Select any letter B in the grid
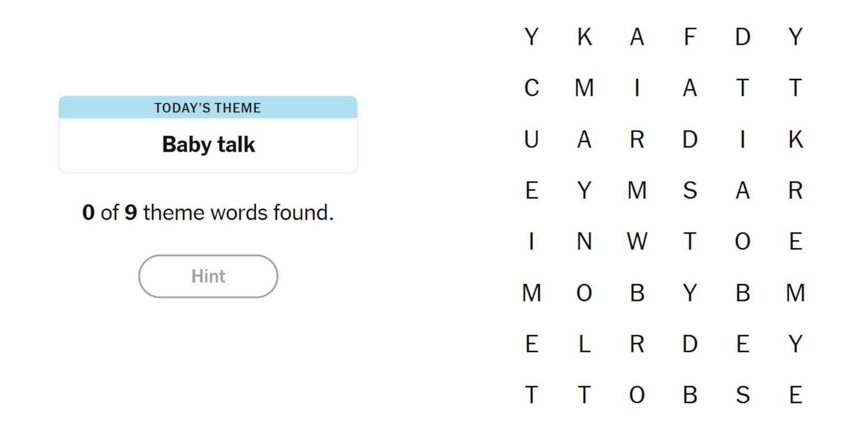The width and height of the screenshot is (868, 434). point(637,293)
